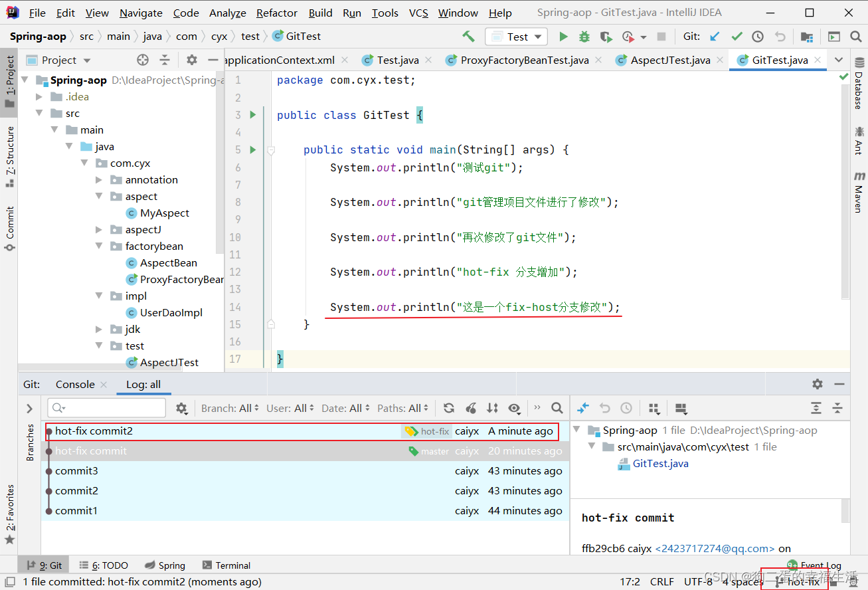Commit changes with green checkmark
Screen dimensions: 868x590
tap(737, 37)
